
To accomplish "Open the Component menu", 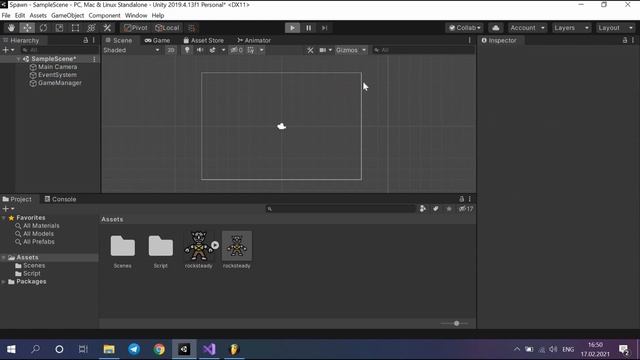I will 104,16.
